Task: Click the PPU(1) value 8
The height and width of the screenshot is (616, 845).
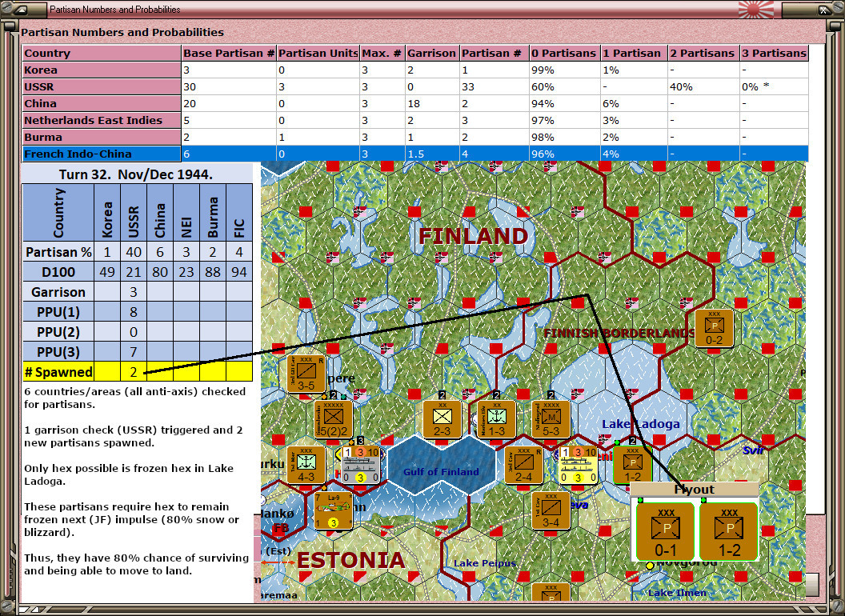Action: [133, 312]
